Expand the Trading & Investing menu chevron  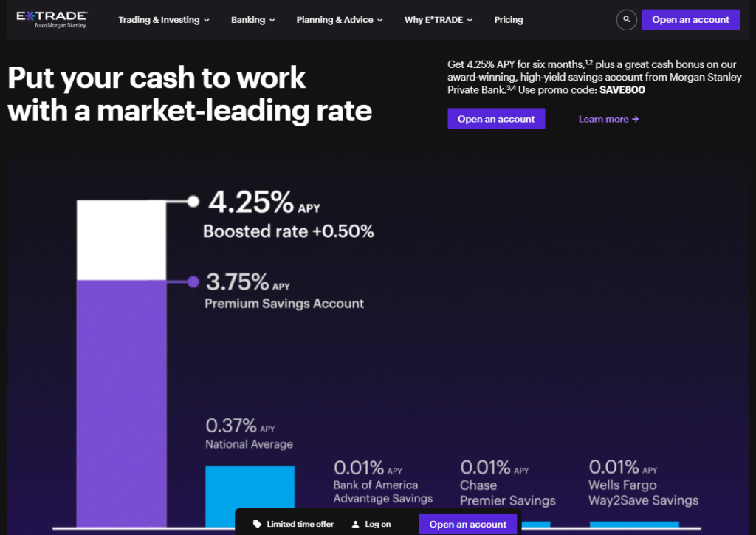click(207, 20)
